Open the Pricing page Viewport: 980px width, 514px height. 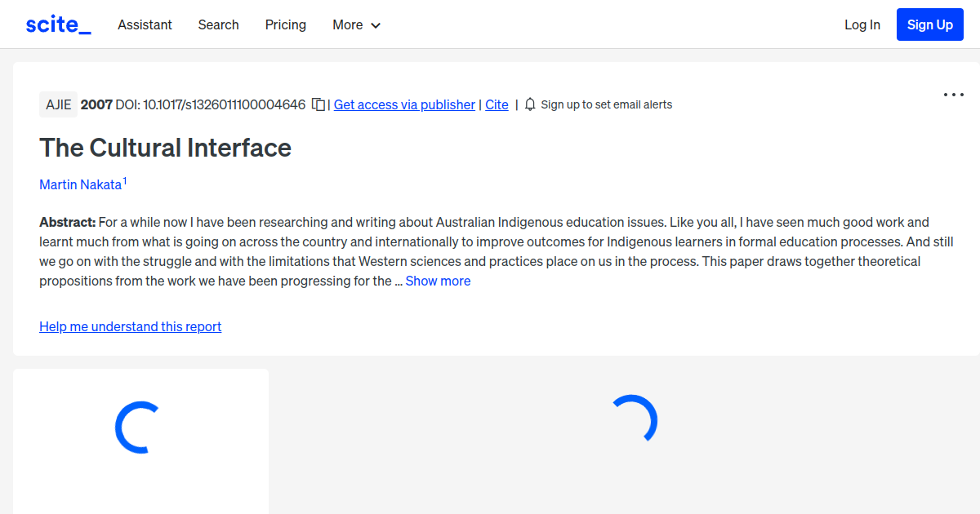[x=285, y=24]
